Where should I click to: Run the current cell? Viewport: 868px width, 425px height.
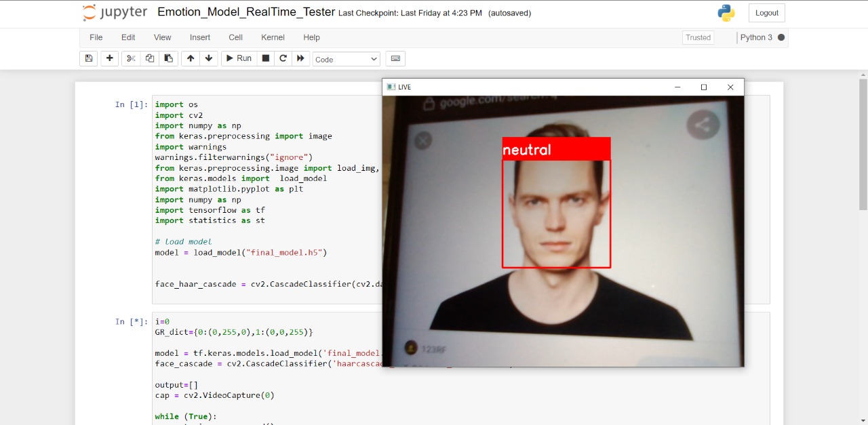click(239, 58)
